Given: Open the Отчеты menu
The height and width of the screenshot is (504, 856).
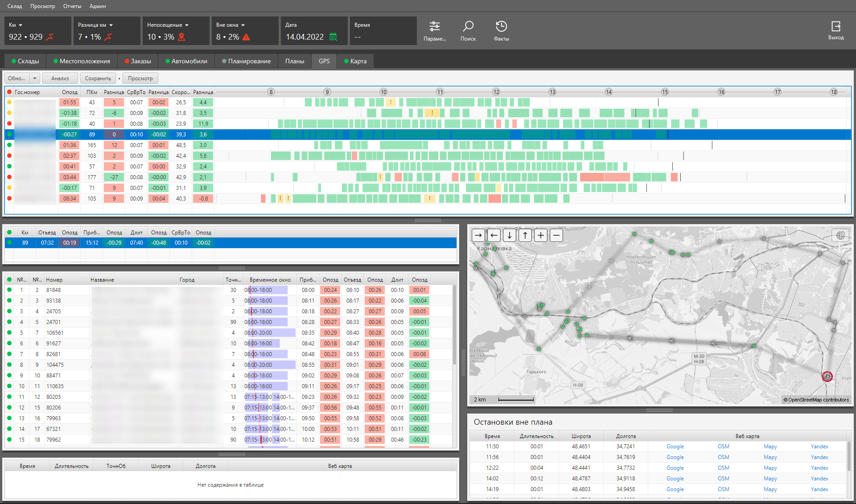Looking at the screenshot, I should (72, 6).
